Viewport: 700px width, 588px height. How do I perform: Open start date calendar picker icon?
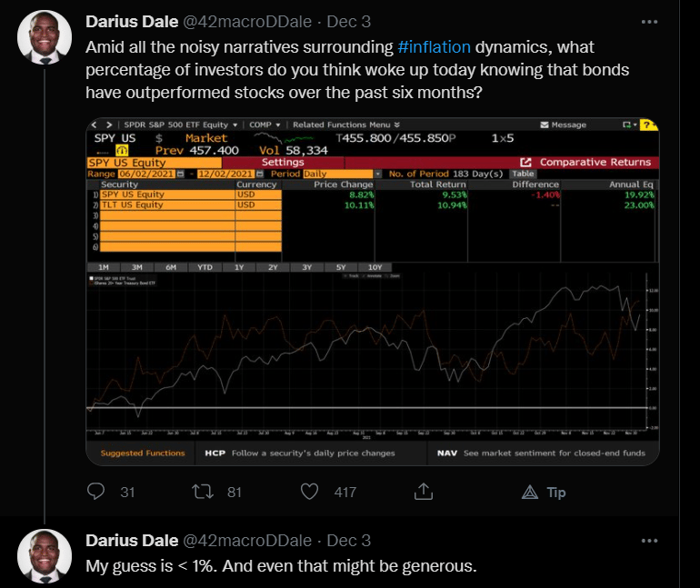pos(180,174)
